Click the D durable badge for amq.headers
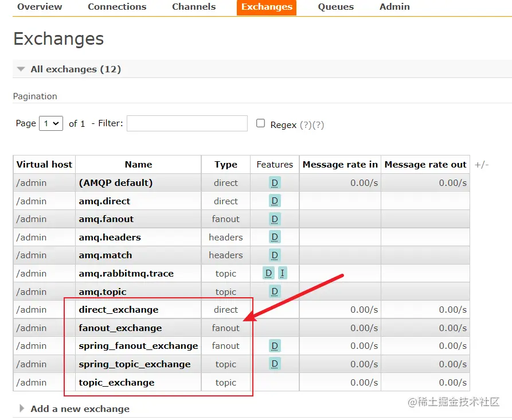Screen dimensions: 512x420 [275, 238]
